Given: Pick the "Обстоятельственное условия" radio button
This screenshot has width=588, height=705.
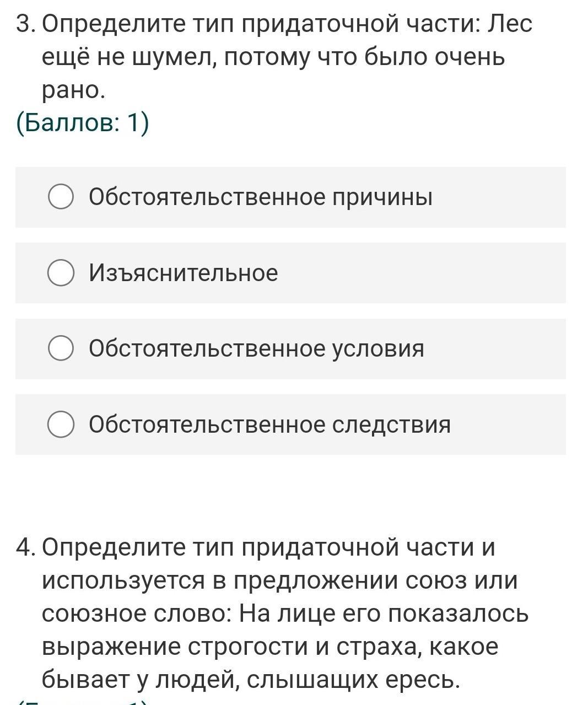Looking at the screenshot, I should tap(61, 349).
